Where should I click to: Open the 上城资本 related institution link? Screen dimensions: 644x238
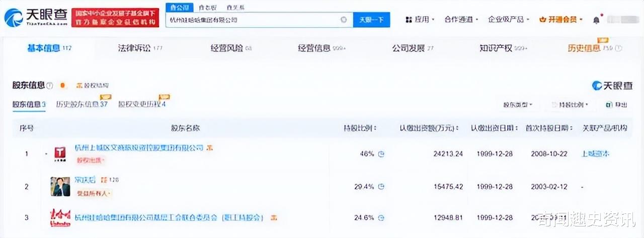coord(595,154)
